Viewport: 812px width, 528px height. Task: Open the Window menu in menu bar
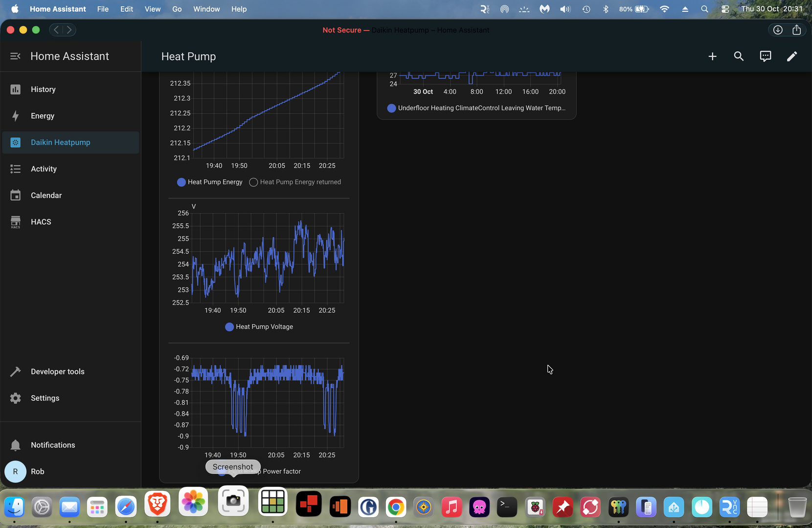206,9
